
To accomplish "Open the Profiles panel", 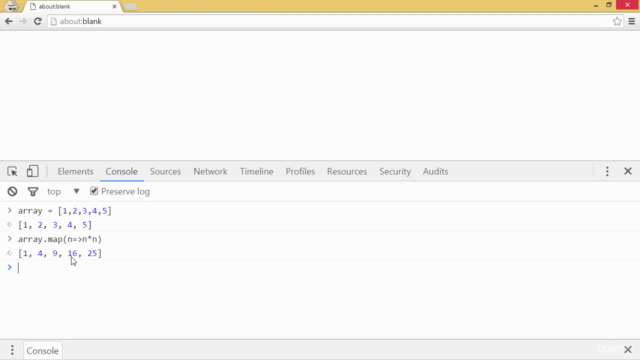I will click(x=300, y=171).
